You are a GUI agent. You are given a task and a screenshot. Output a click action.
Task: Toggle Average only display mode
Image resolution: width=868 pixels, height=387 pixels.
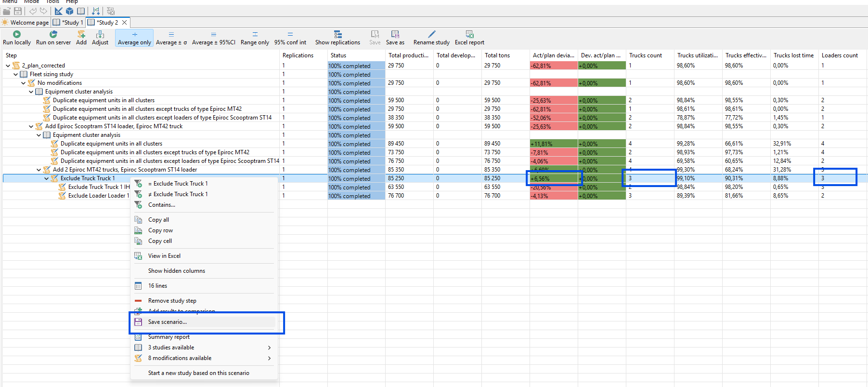(x=134, y=38)
